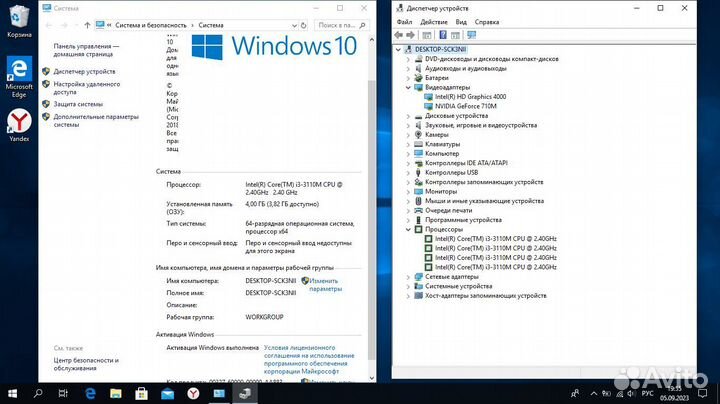This screenshot has height=404, width=720.
Task: Click the Up arrow in System window
Action: tap(87, 25)
